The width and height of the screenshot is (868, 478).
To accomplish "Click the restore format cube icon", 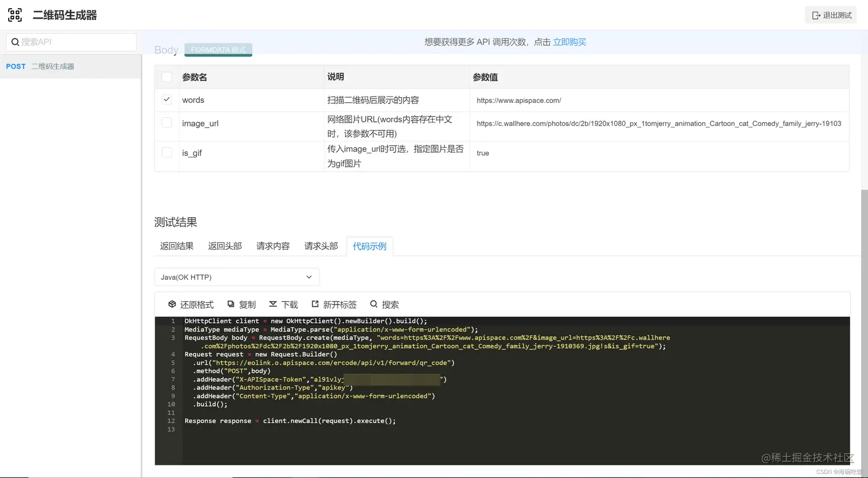I will (x=172, y=304).
